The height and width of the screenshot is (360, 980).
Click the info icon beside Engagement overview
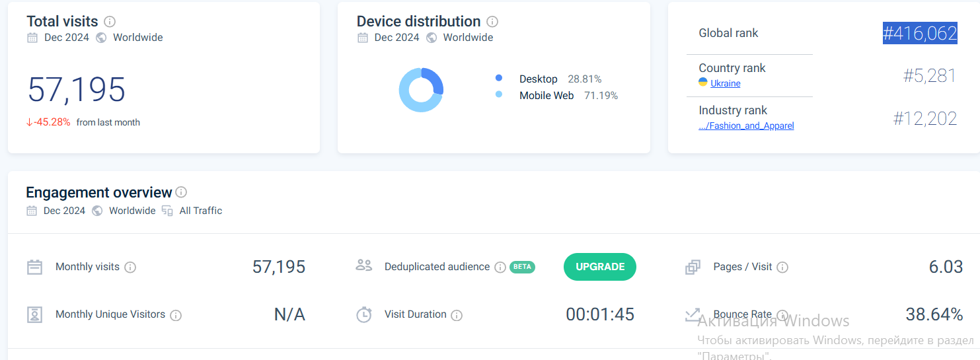(x=181, y=192)
